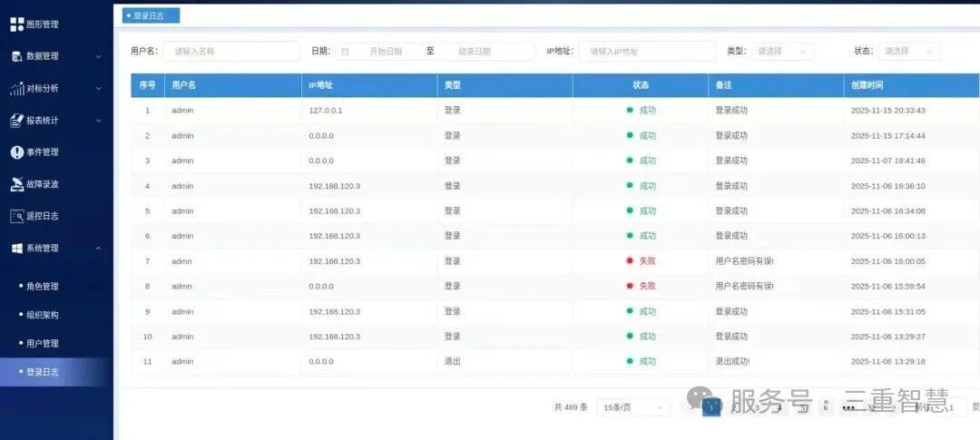The width and height of the screenshot is (980, 440).
Task: Click the 报表统计 report icon
Action: 17,121
